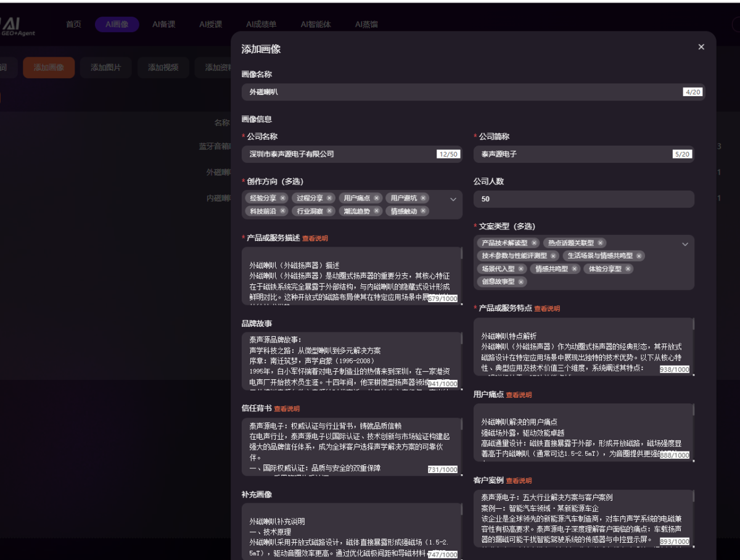Delete the 热点话题关联型 tag
The image size is (740, 560).
[x=600, y=243]
